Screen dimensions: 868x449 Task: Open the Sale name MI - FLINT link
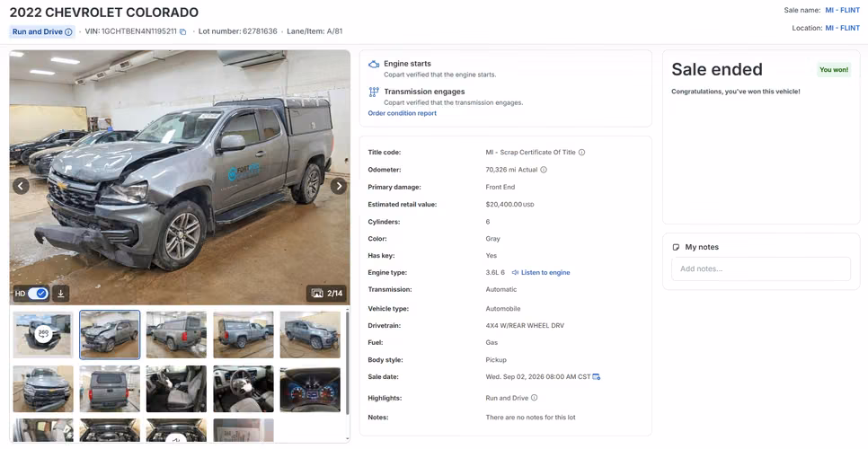pyautogui.click(x=843, y=10)
